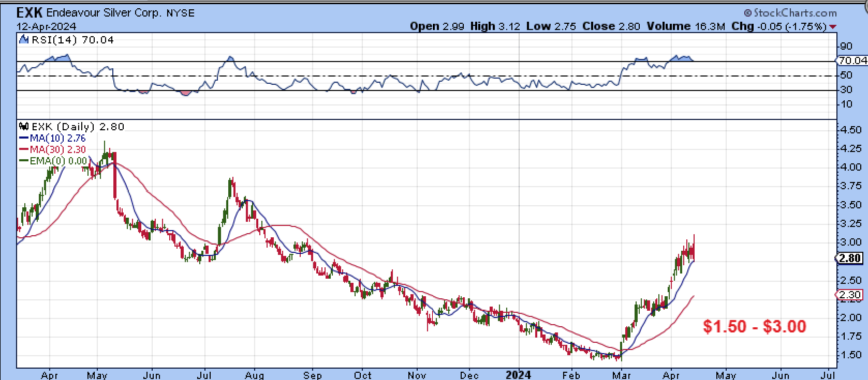Click the Nov label on the time axis
The width and height of the screenshot is (868, 380).
417,375
